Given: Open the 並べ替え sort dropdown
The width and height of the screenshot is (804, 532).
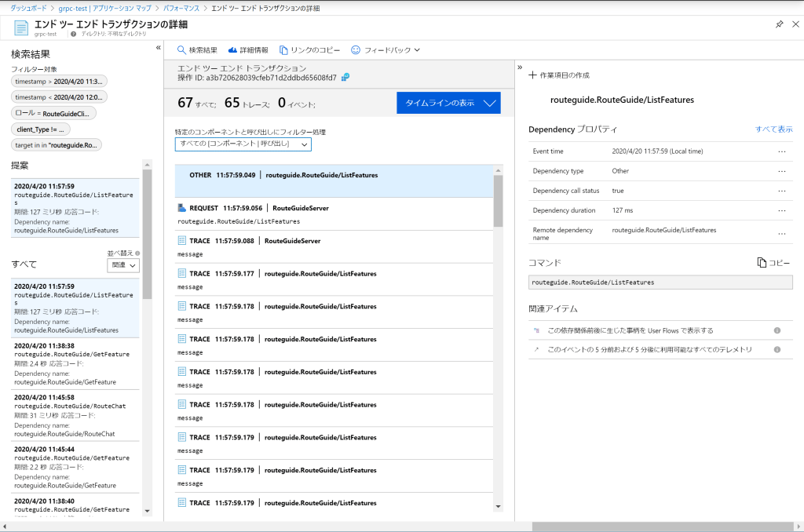Looking at the screenshot, I should tap(123, 266).
